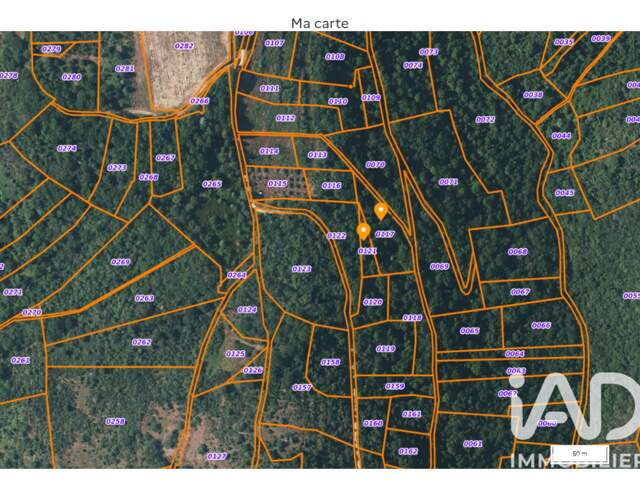Image resolution: width=640 pixels, height=480 pixels.
Task: Select parcel label 0124
Action: point(247,309)
